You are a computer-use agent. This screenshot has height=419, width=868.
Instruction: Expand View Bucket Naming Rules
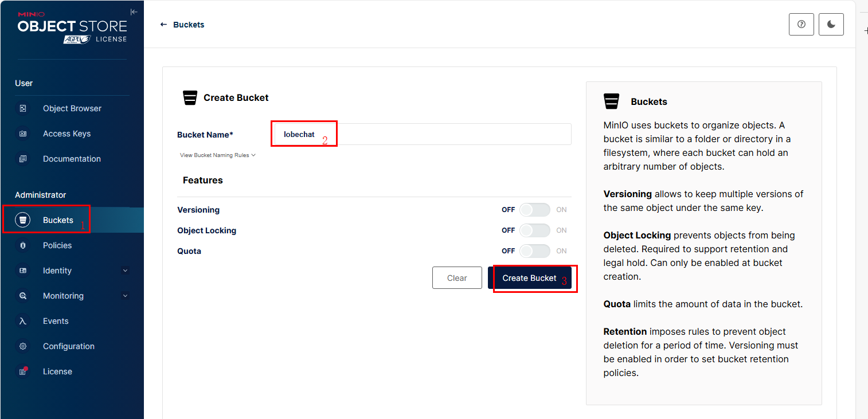tap(217, 155)
